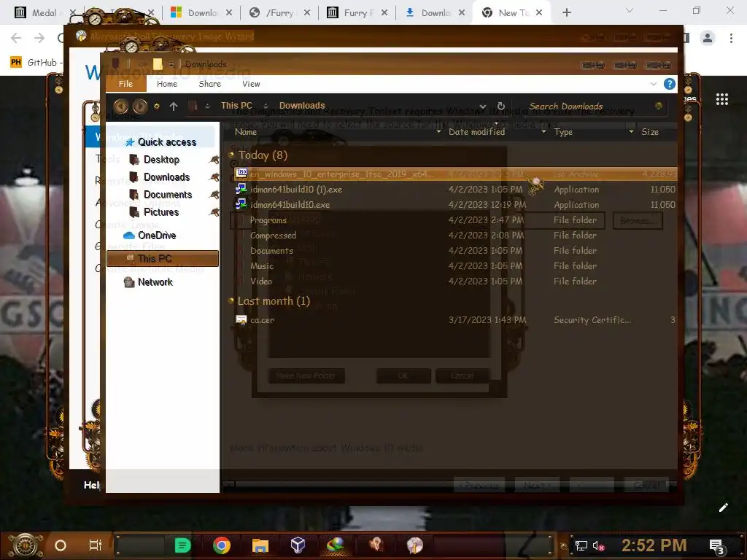Select the Compressed folder row
The height and width of the screenshot is (560, 747).
454,236
